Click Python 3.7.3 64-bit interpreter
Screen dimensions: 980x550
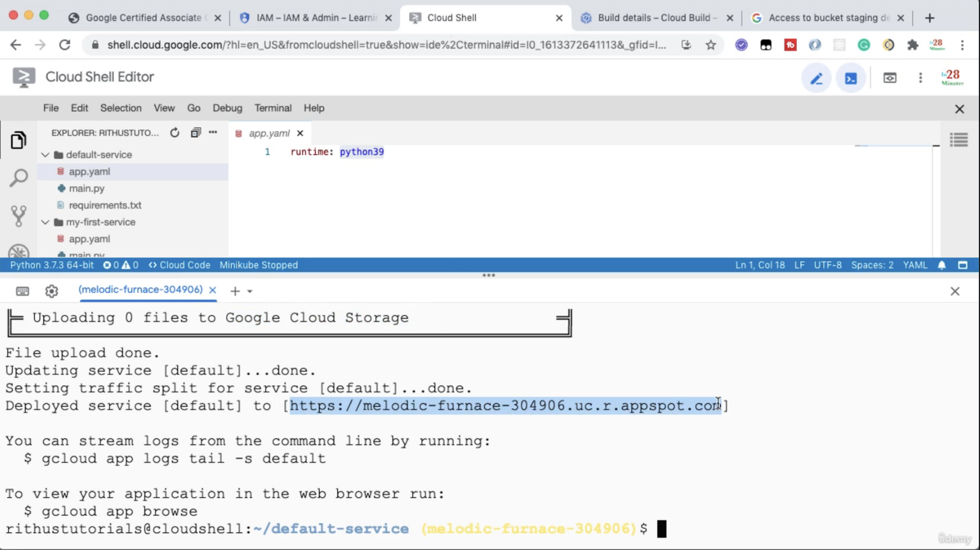tap(52, 265)
